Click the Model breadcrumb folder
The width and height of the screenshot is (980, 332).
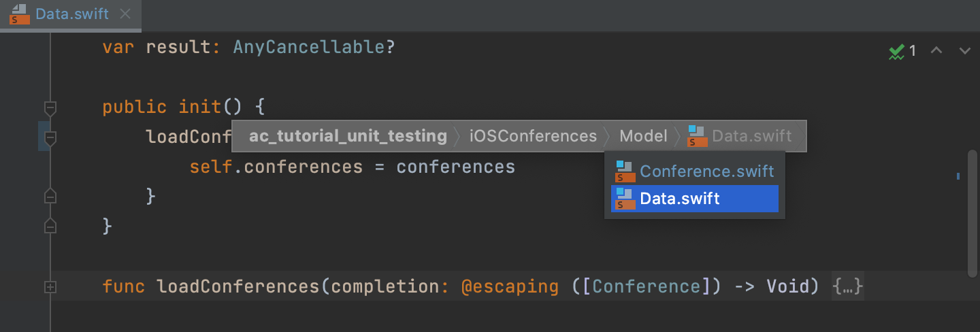(x=643, y=136)
